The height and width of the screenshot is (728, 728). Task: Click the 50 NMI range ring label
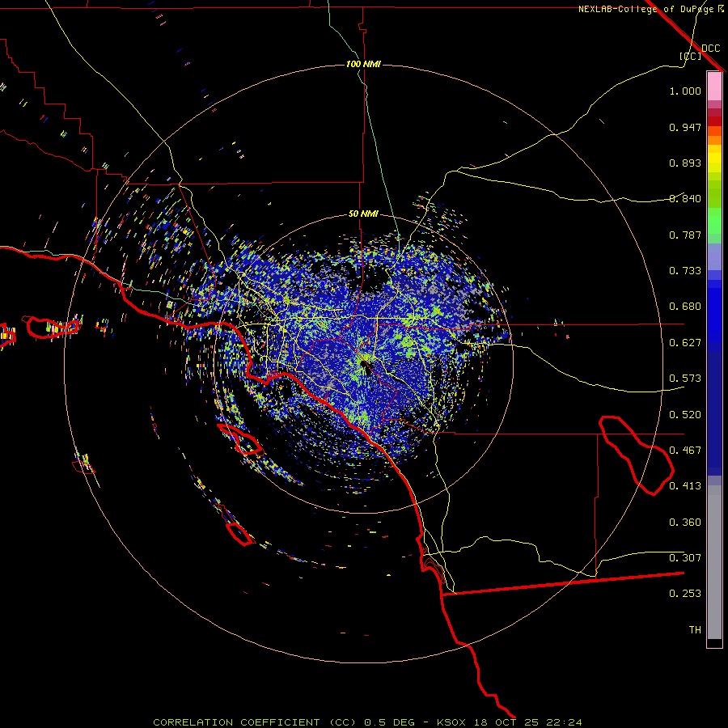click(363, 214)
